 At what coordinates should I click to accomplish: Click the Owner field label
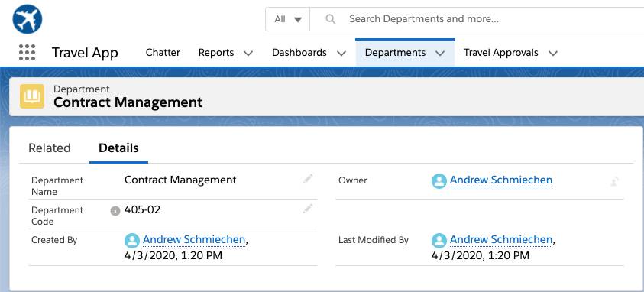coord(353,180)
